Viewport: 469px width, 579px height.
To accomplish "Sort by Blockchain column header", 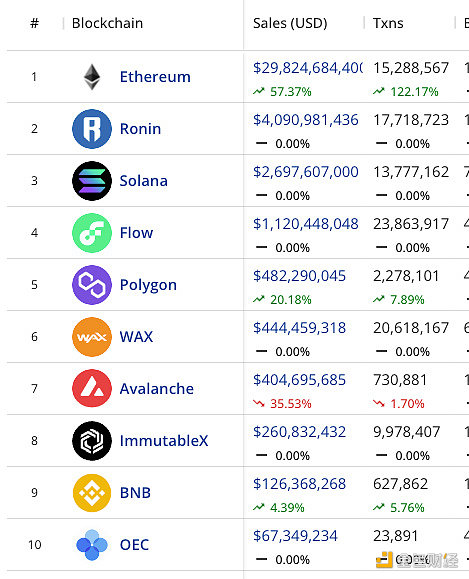I will tap(107, 23).
